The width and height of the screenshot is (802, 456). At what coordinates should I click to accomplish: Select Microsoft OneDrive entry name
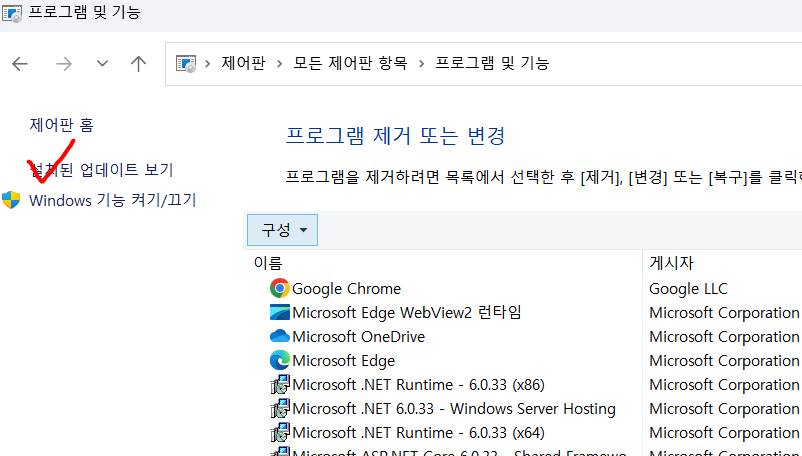[x=359, y=337]
